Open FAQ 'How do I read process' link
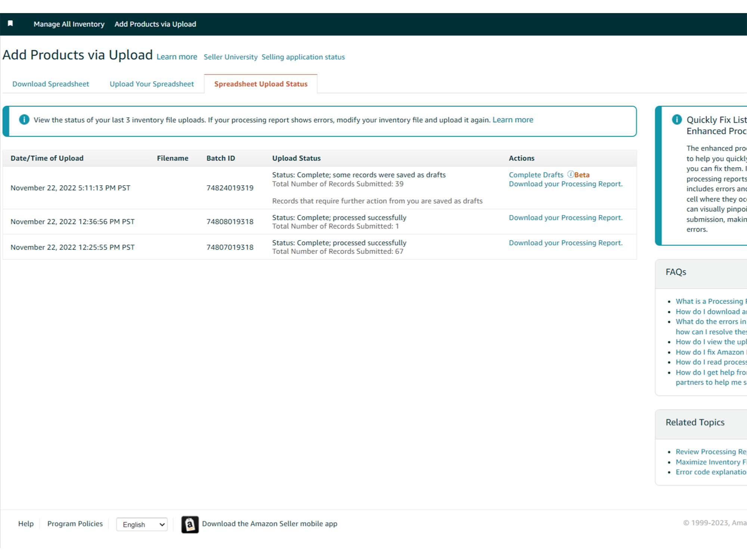The width and height of the screenshot is (747, 560). pyautogui.click(x=711, y=362)
